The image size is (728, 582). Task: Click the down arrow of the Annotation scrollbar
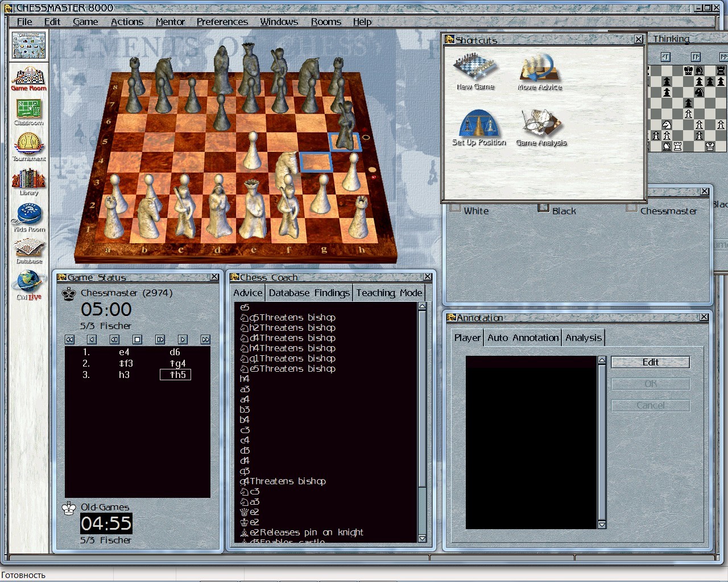tap(602, 525)
